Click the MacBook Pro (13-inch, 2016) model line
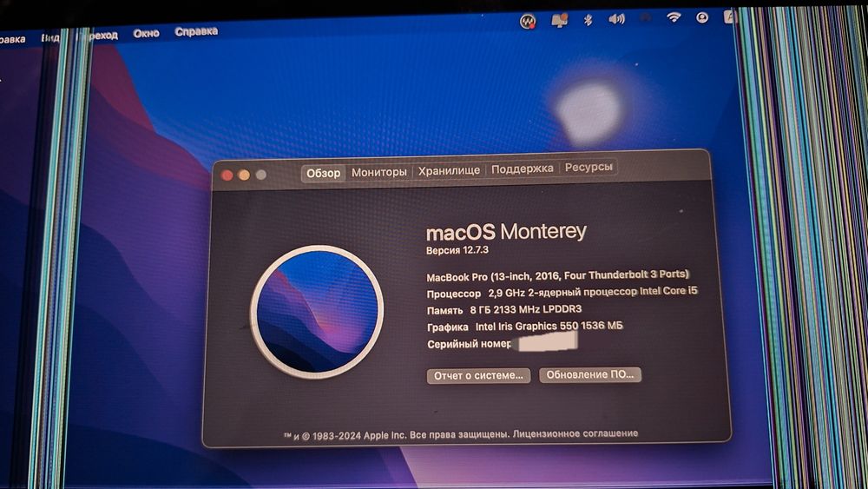 [x=558, y=276]
